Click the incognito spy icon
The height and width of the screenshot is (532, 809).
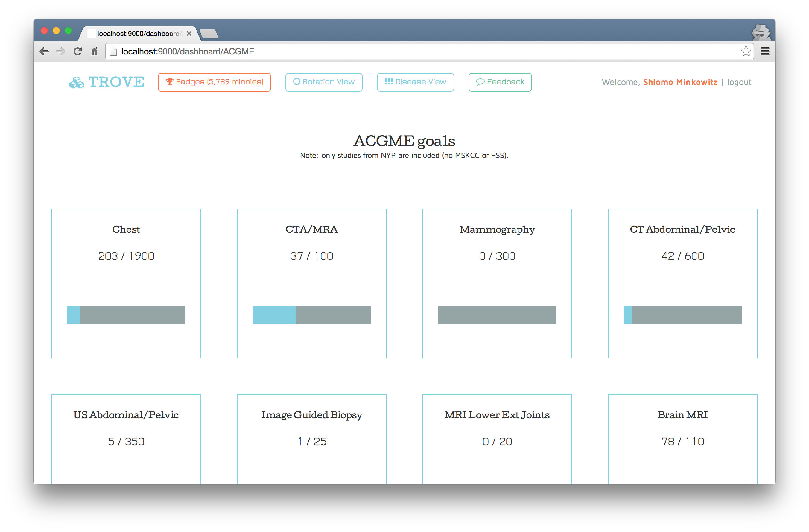click(761, 33)
